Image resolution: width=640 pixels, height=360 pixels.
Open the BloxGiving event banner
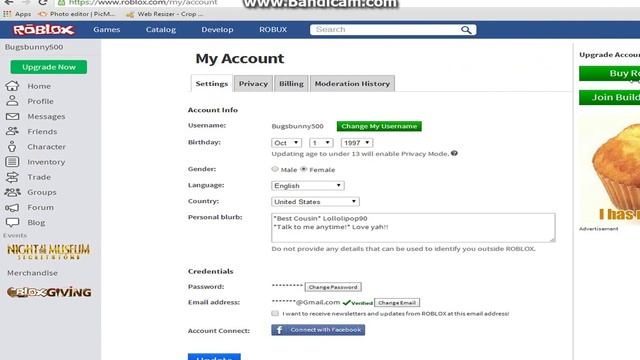[49, 292]
